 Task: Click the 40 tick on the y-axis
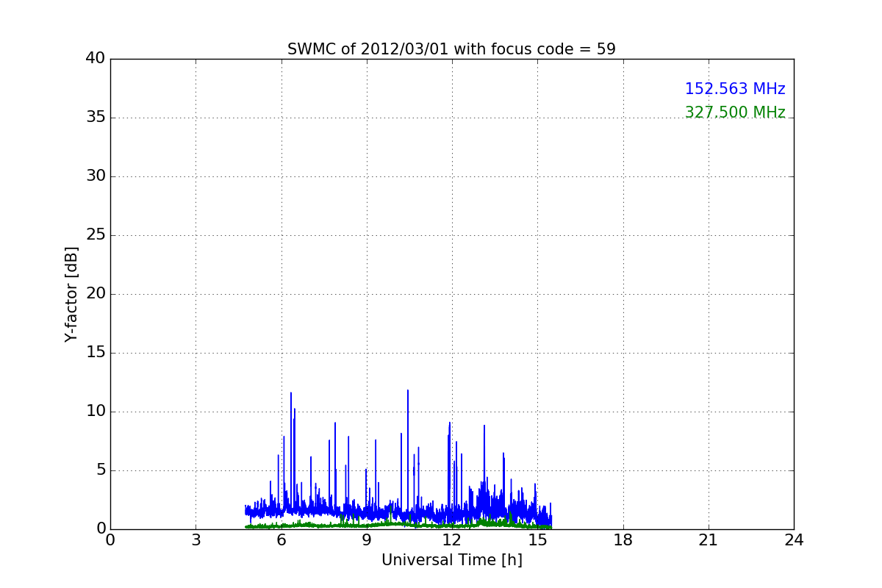[96, 59]
